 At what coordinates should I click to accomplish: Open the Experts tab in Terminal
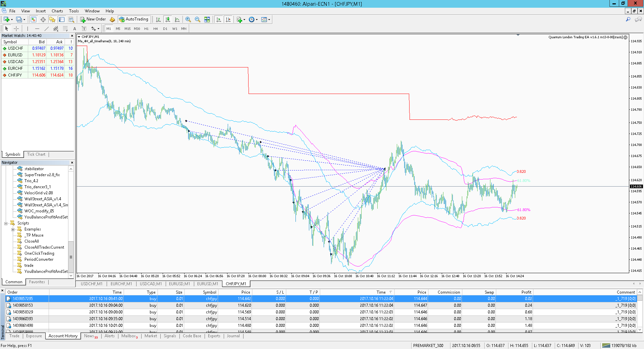(x=214, y=336)
